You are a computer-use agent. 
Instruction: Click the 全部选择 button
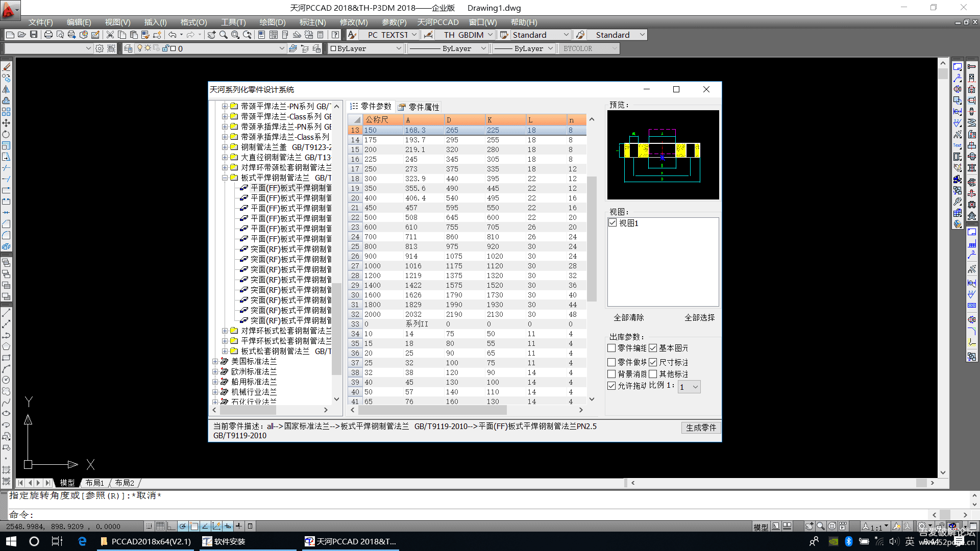[700, 317]
